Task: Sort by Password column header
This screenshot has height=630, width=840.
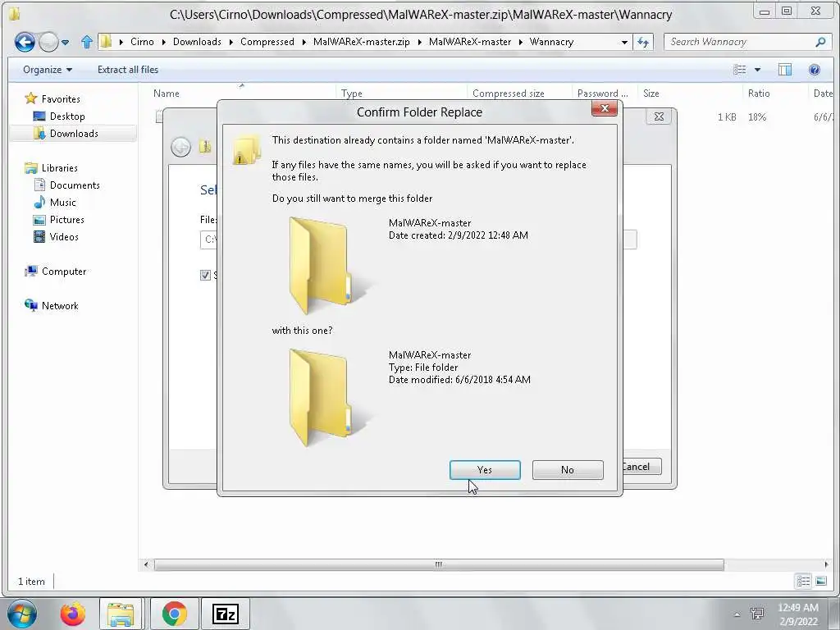Action: click(x=602, y=94)
